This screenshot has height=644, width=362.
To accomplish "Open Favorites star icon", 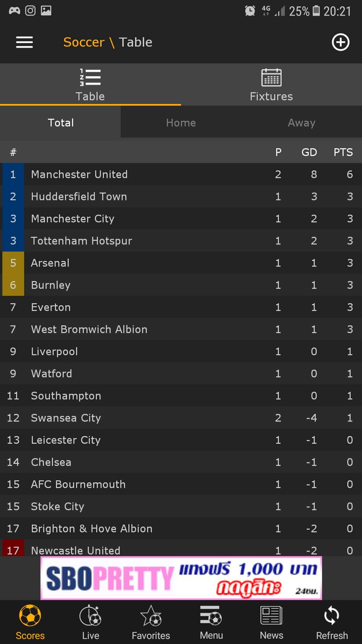I will tap(151, 616).
